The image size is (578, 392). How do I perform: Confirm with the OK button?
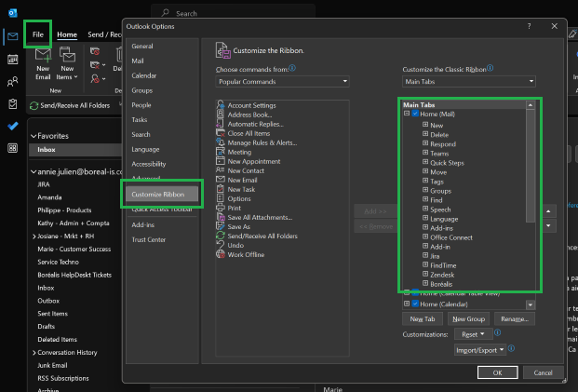point(497,372)
